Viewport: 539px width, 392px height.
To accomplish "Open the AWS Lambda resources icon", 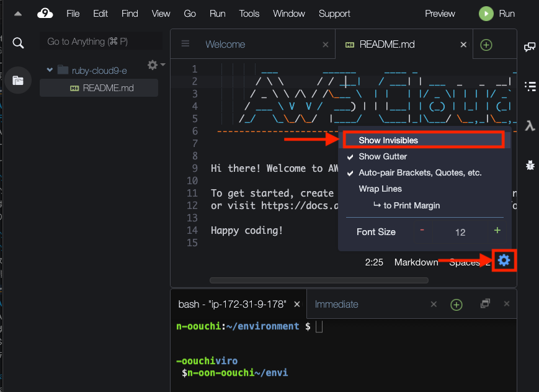I will coord(530,125).
